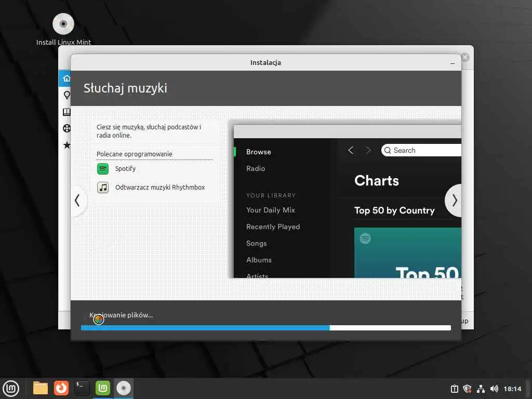Switch to the Welcome app in taskbar
The width and height of the screenshot is (532, 399).
103,388
